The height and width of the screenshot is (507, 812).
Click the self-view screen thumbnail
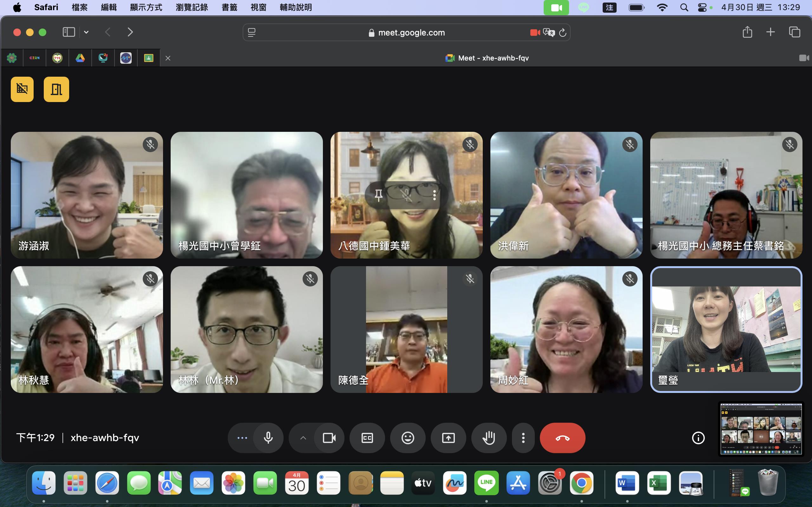761,429
